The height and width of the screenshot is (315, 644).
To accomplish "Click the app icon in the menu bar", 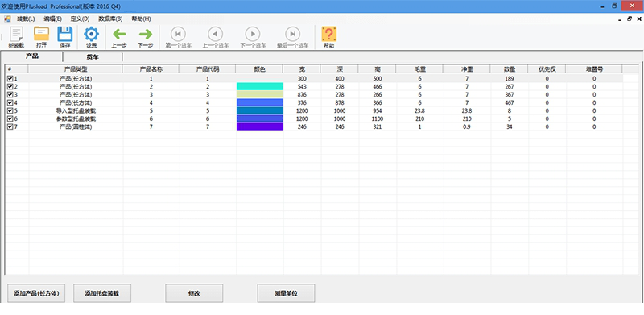I will point(7,19).
